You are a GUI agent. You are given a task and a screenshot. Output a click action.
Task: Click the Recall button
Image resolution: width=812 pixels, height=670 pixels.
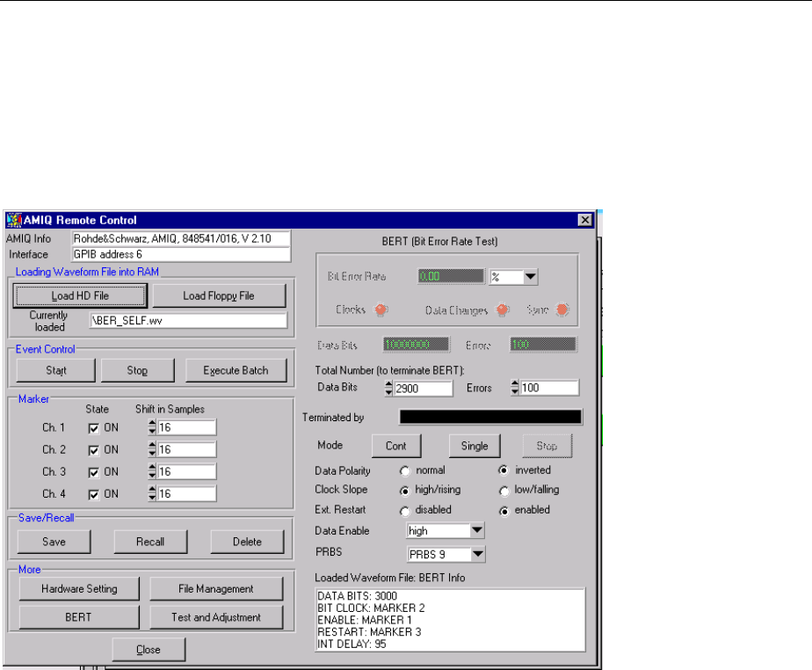point(150,542)
